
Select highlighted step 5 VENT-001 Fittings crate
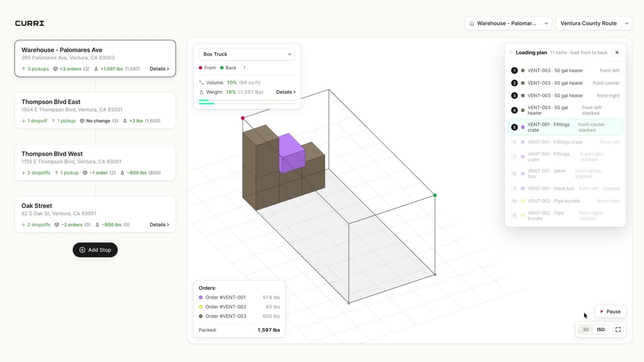point(565,127)
